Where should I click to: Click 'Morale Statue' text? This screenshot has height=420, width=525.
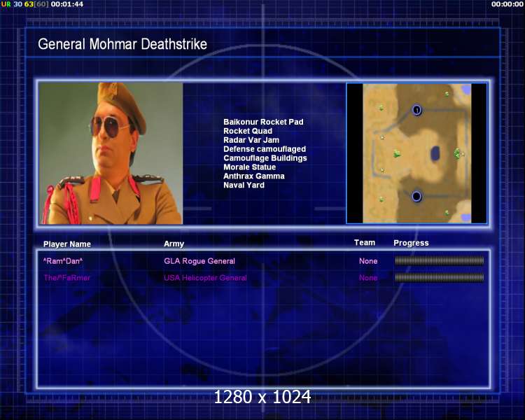point(249,167)
